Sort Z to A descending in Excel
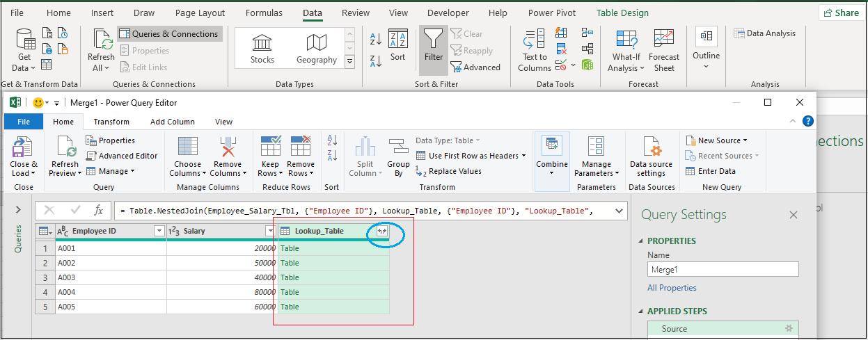 pyautogui.click(x=375, y=60)
